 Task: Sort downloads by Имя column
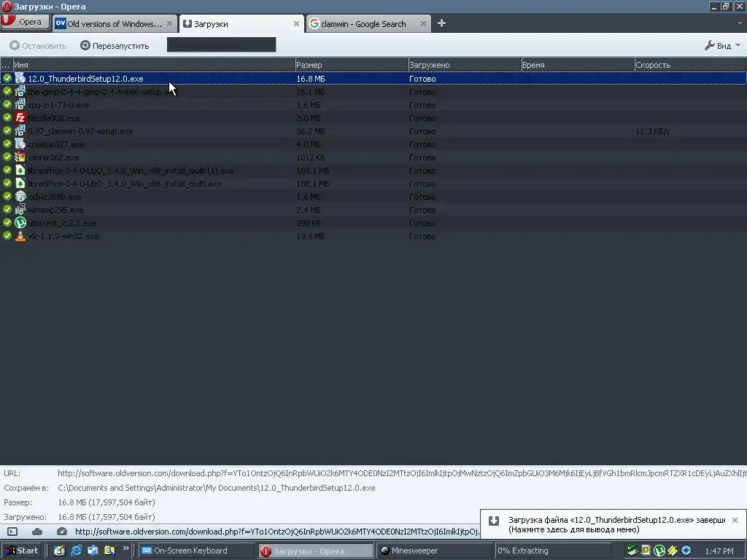[x=153, y=65]
